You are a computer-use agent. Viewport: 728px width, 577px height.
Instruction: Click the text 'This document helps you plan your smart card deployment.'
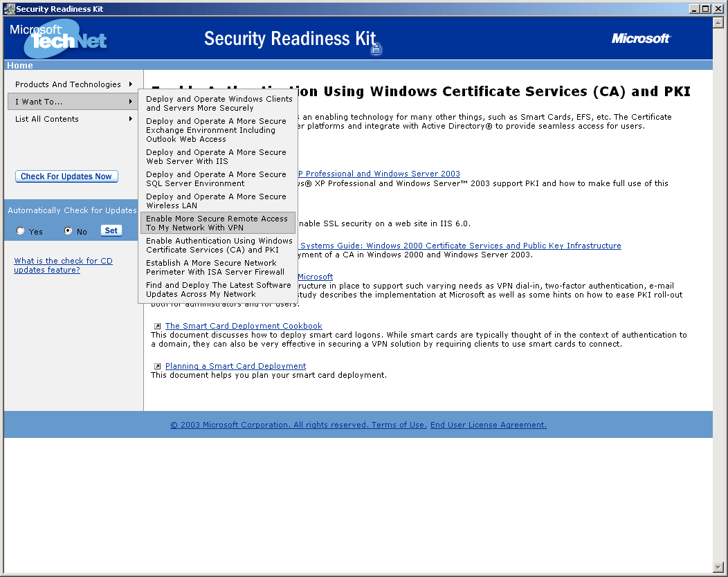click(x=269, y=375)
